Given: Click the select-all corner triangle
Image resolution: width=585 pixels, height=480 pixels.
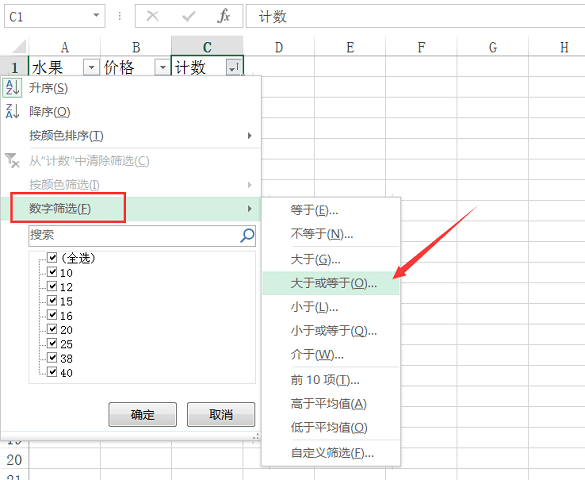Looking at the screenshot, I should [19, 47].
